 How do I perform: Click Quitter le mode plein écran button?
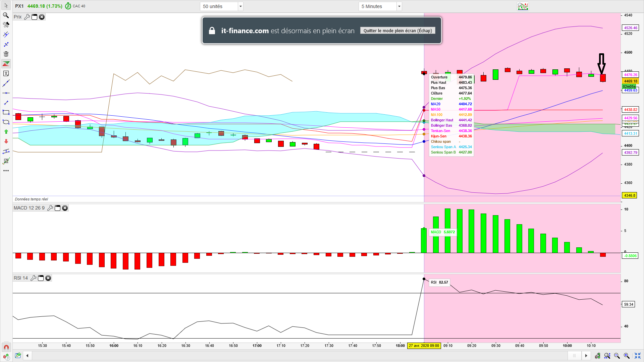tap(397, 31)
